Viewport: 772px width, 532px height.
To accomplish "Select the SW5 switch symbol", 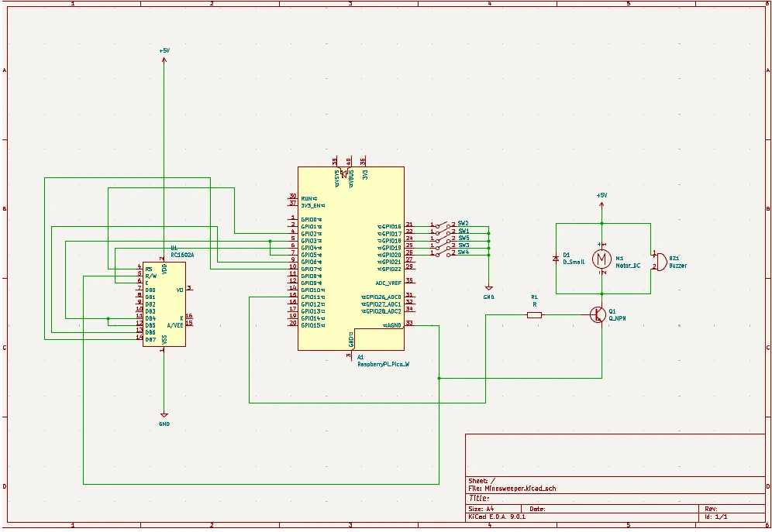I will (443, 239).
